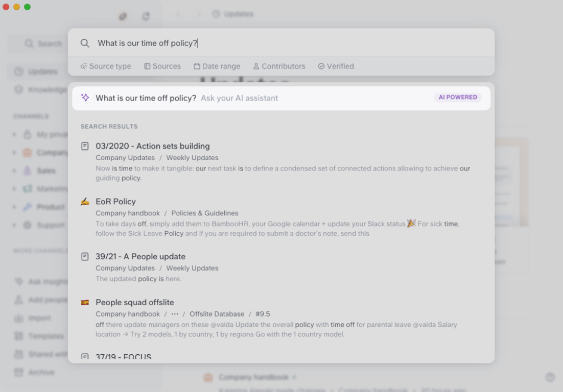
Task: Click the lock icon of My private channel
Action: tap(27, 134)
